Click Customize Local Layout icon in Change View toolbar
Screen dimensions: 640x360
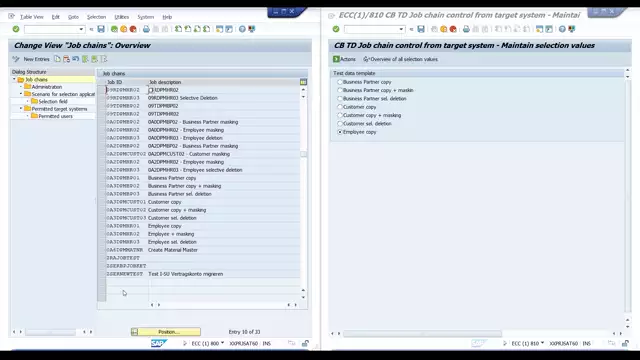(x=251, y=29)
